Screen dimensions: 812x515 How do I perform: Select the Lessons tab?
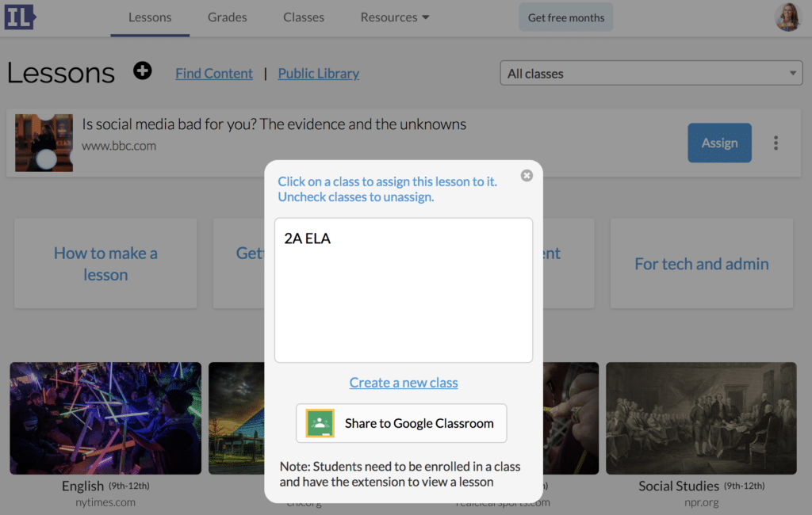click(150, 17)
